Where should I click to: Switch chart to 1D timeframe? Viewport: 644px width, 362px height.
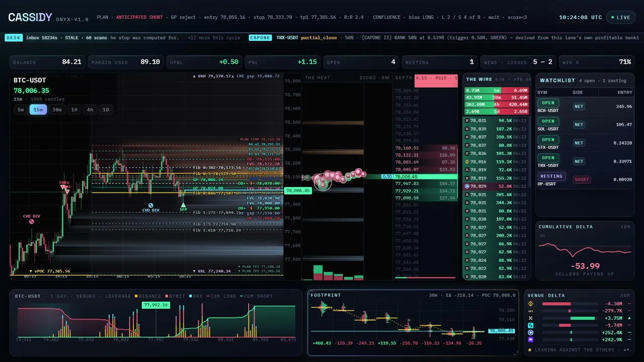pyautogui.click(x=106, y=110)
